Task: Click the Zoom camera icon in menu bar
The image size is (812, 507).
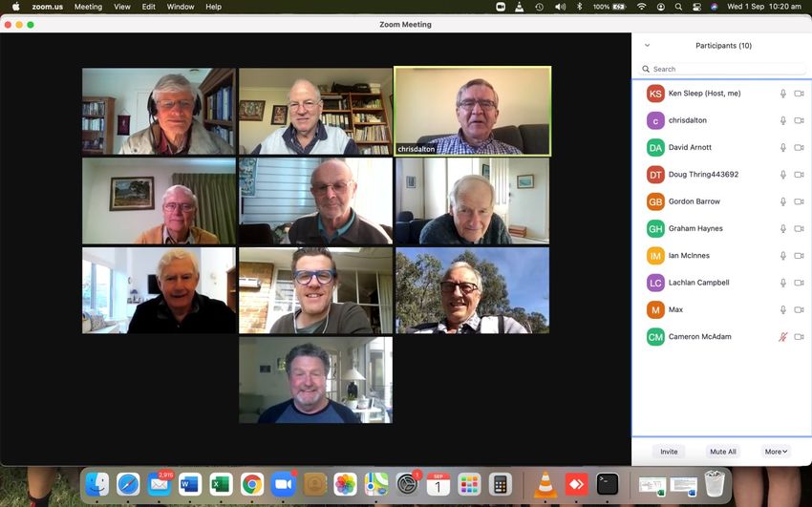Action: click(x=501, y=7)
